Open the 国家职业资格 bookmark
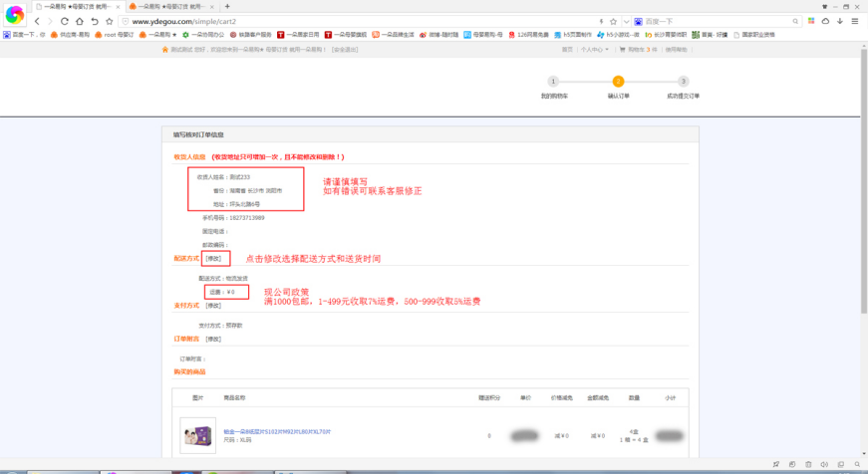 pyautogui.click(x=754, y=34)
